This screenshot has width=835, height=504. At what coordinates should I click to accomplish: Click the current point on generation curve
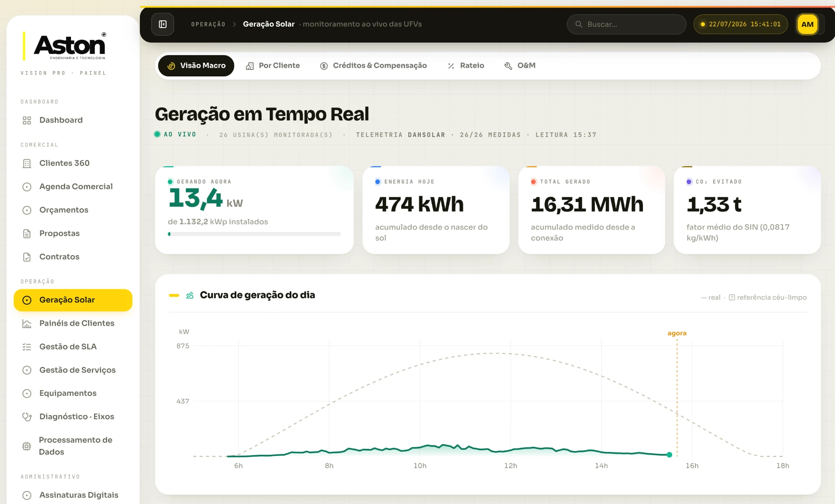coord(669,455)
